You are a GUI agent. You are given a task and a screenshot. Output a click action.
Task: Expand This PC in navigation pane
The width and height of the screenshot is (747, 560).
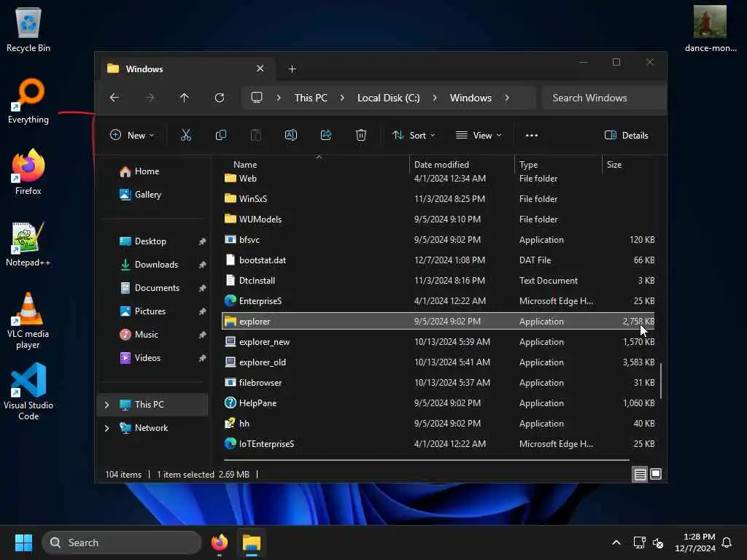[x=107, y=405]
